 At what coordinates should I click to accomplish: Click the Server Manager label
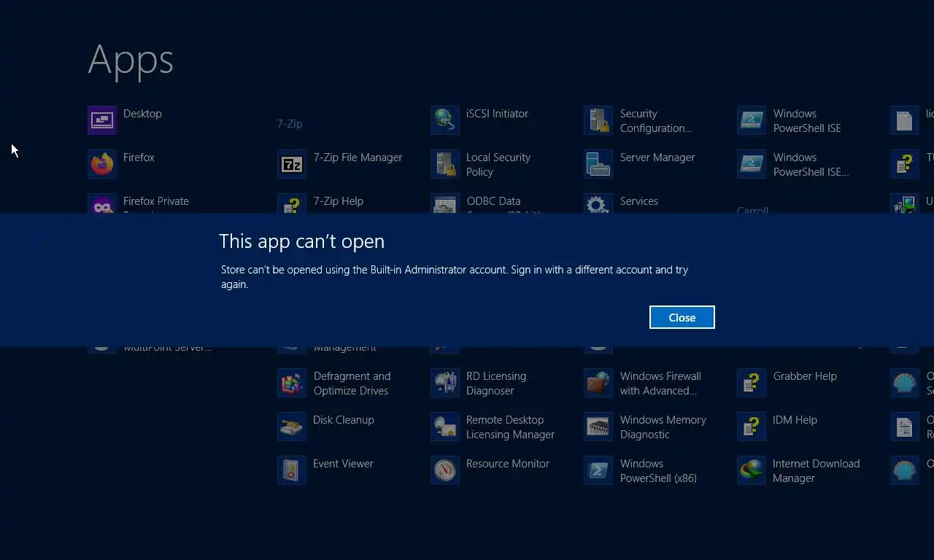[x=657, y=157]
